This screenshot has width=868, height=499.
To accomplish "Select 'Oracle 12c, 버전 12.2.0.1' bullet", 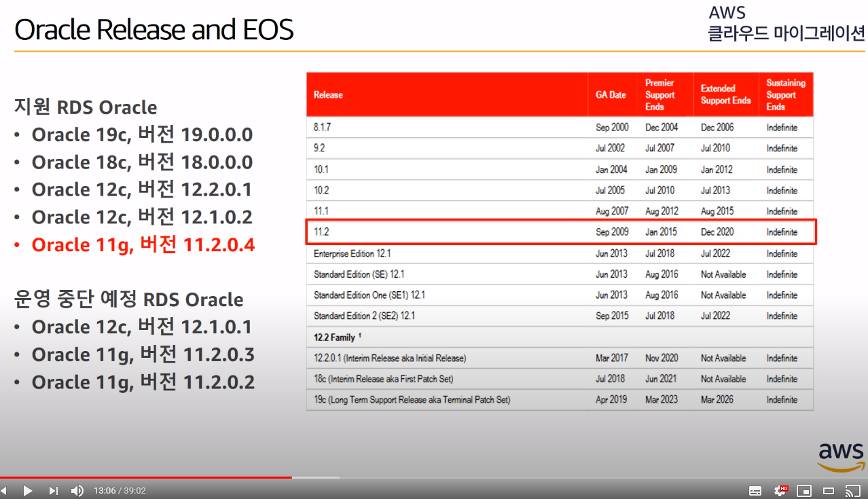I will (x=142, y=189).
